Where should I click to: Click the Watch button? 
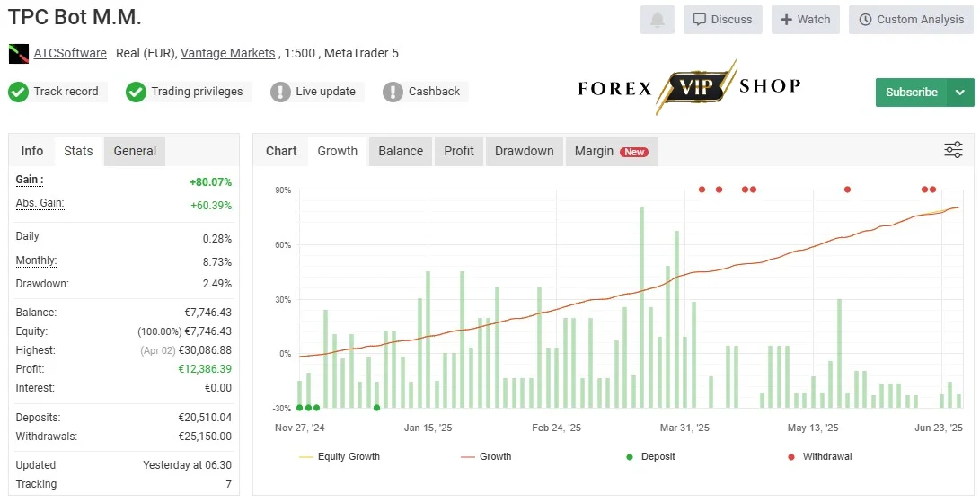[806, 20]
